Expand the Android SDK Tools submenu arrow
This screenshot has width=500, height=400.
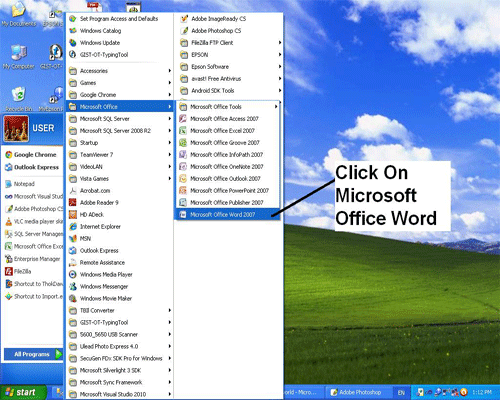pos(280,91)
